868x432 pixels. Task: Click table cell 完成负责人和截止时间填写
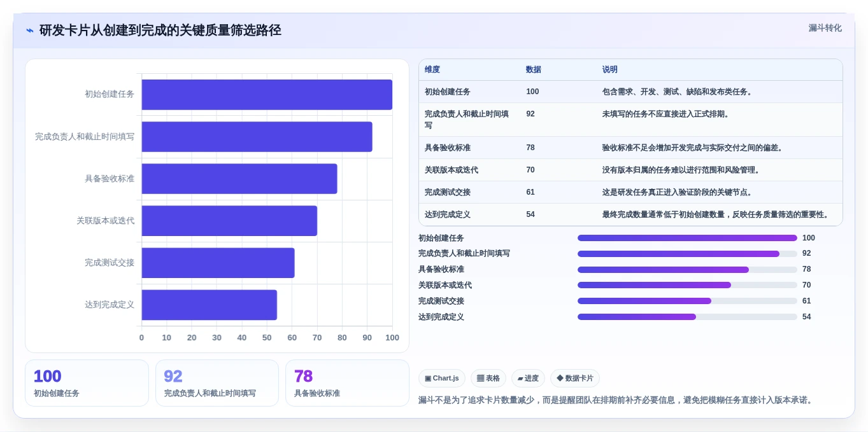click(x=467, y=120)
